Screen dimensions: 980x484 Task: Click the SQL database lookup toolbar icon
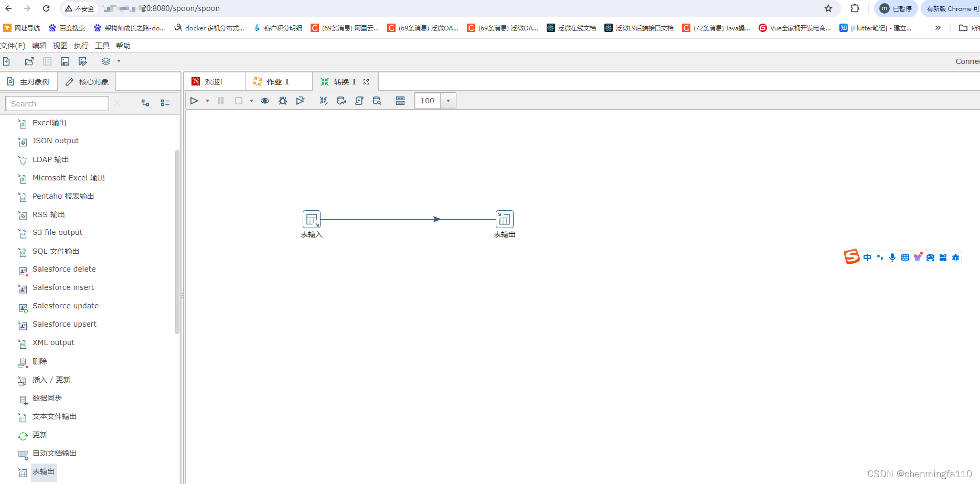[x=377, y=100]
